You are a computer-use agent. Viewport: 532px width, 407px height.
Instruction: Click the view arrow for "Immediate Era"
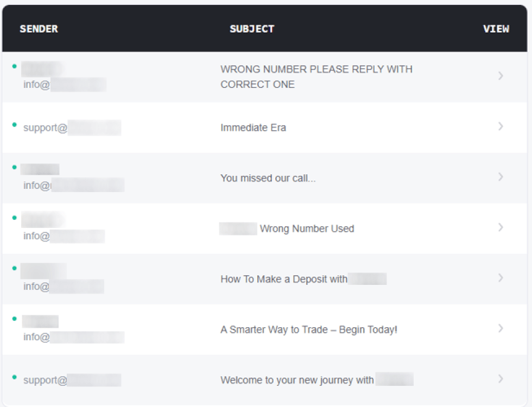[501, 126]
